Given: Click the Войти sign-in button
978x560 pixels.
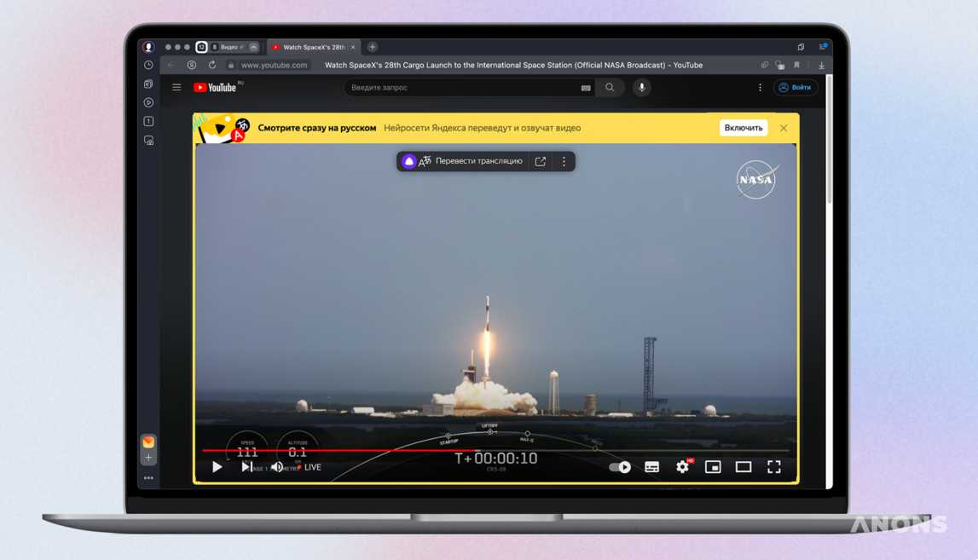Looking at the screenshot, I should [796, 87].
